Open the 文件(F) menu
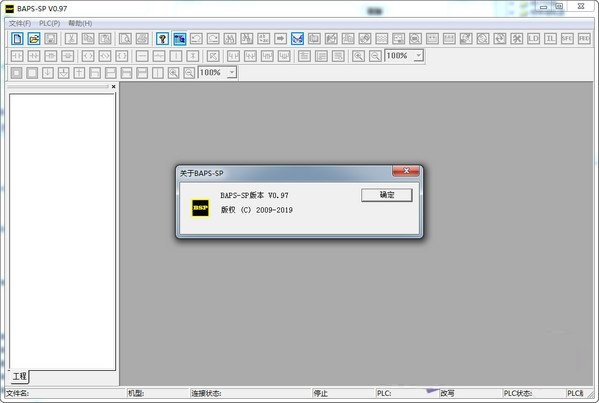This screenshot has height=403, width=599. point(20,23)
